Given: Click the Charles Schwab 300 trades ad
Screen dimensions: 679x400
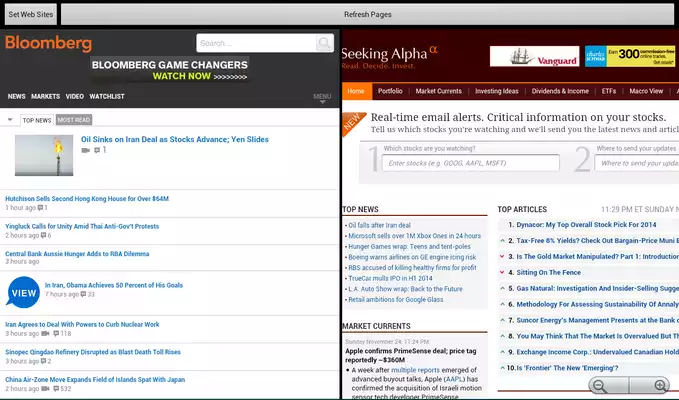Looking at the screenshot, I should [x=630, y=56].
